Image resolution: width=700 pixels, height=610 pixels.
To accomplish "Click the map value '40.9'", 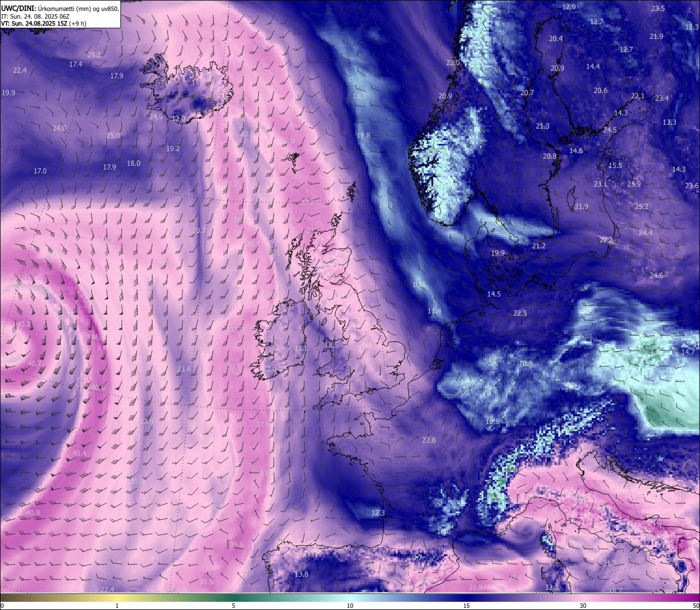I will (33, 513).
